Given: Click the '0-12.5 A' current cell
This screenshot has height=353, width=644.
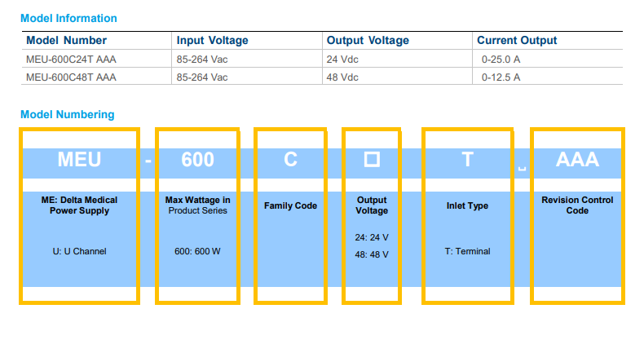Looking at the screenshot, I should click(x=501, y=77).
